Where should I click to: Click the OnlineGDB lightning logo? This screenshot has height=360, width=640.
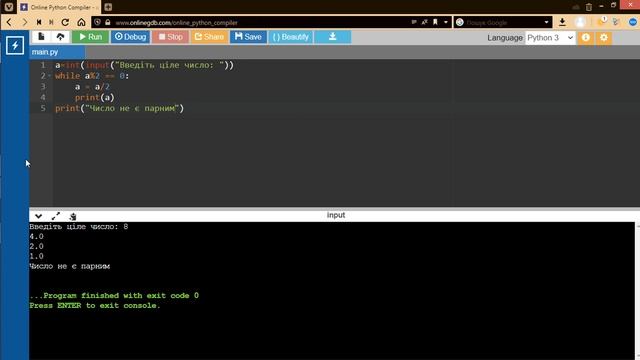pos(15,45)
